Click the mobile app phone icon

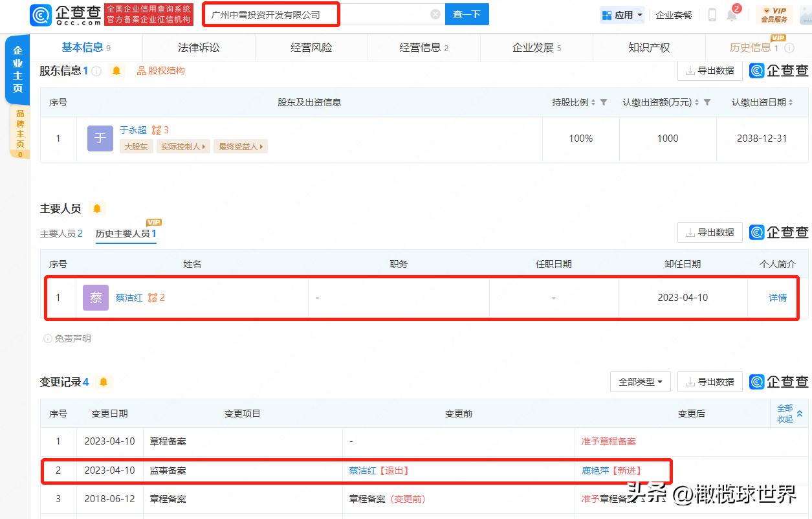tap(712, 15)
